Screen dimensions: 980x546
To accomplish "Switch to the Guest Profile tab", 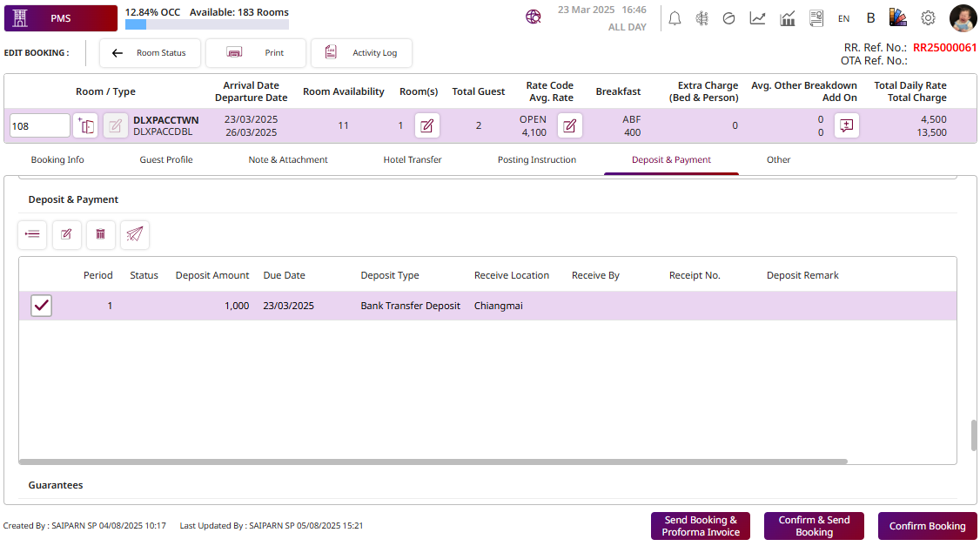I will [x=166, y=160].
